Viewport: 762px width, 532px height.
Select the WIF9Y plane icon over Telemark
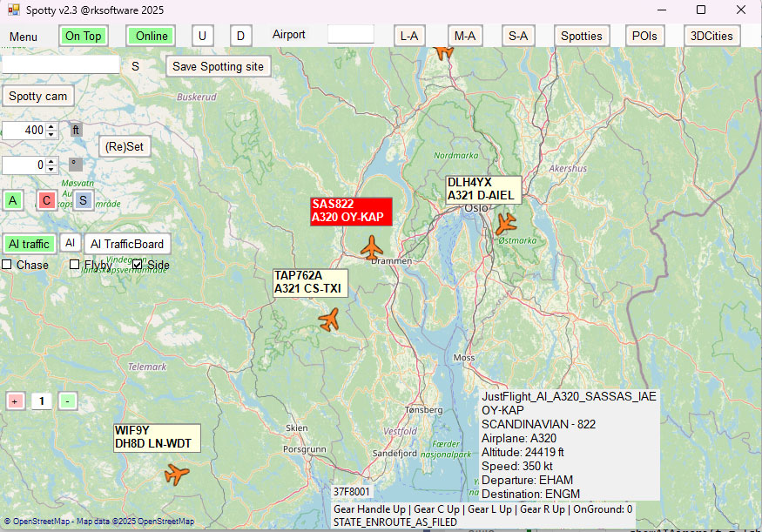tap(177, 475)
